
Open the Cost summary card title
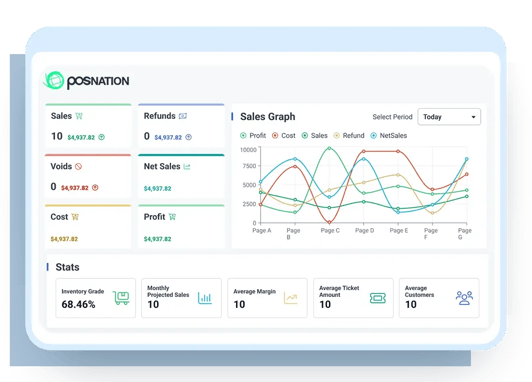(x=59, y=217)
